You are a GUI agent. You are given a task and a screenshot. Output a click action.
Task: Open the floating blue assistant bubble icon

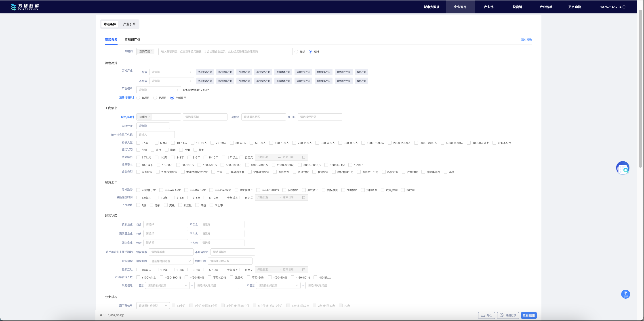[623, 168]
